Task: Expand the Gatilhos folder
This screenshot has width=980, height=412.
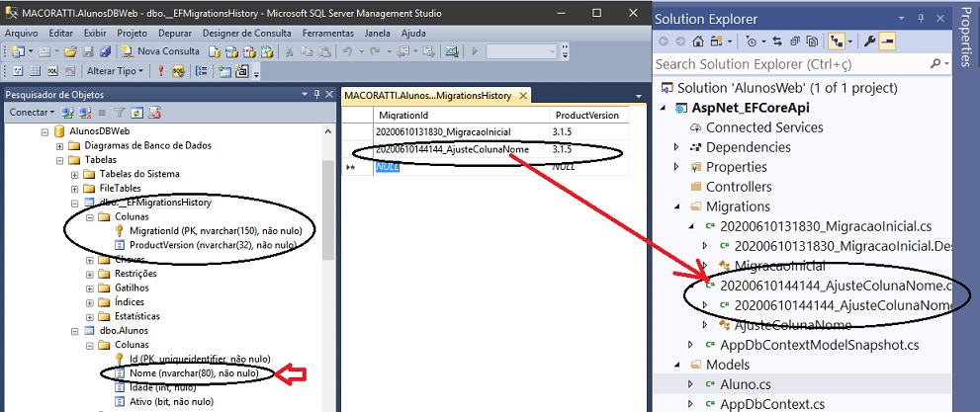Action: pyautogui.click(x=89, y=288)
